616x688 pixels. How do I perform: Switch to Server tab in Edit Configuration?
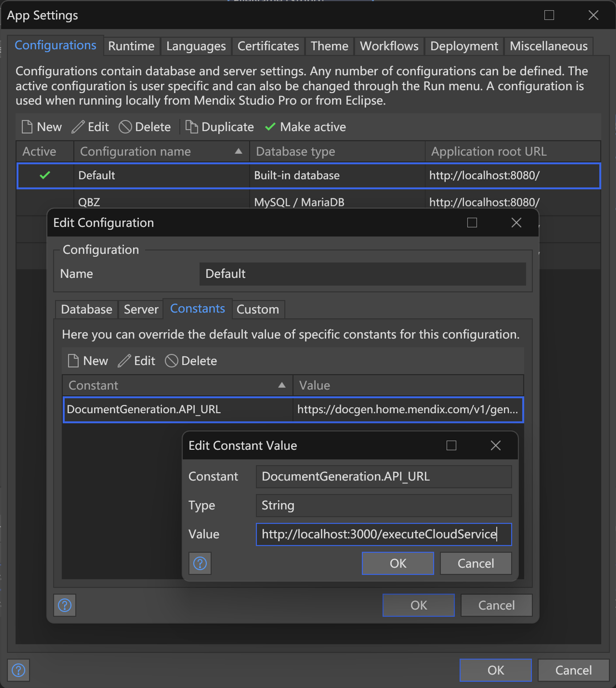[x=141, y=309]
